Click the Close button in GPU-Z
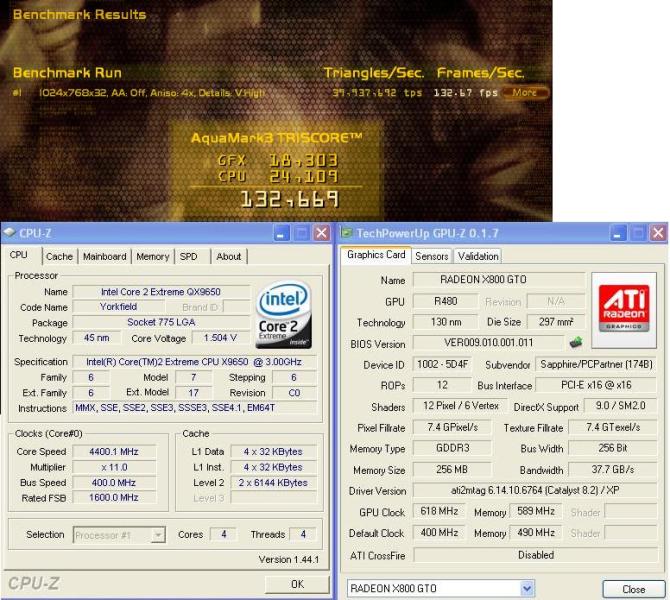 click(634, 589)
